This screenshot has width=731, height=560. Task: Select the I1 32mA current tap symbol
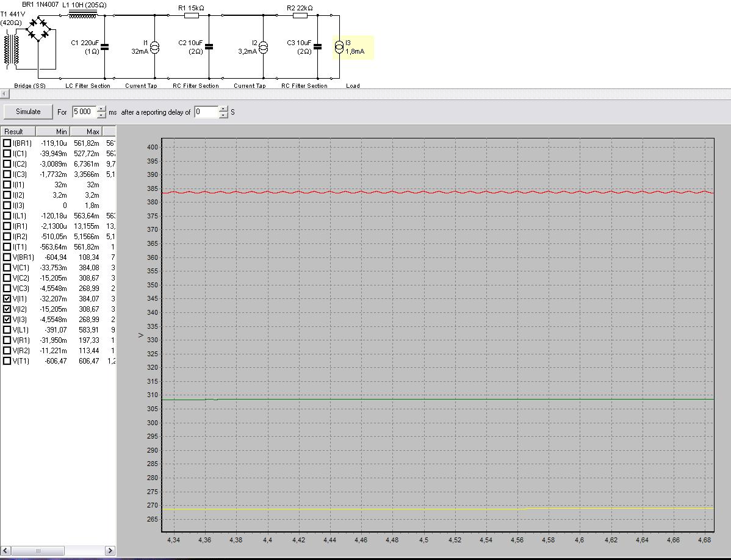[x=154, y=47]
